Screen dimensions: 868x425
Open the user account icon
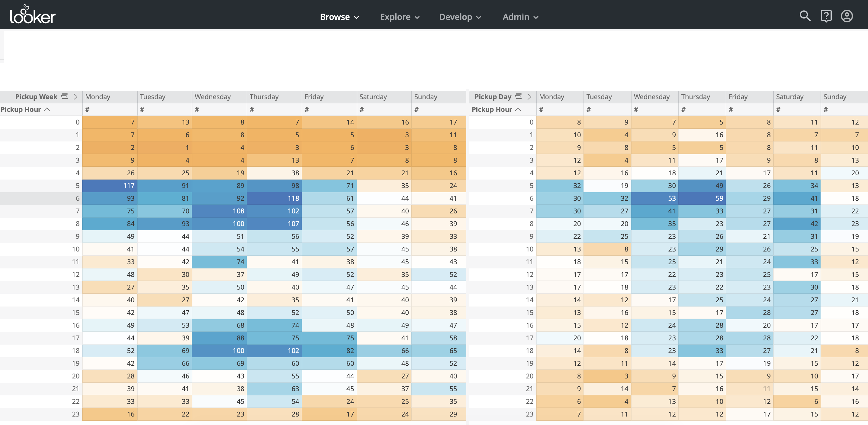click(x=847, y=16)
